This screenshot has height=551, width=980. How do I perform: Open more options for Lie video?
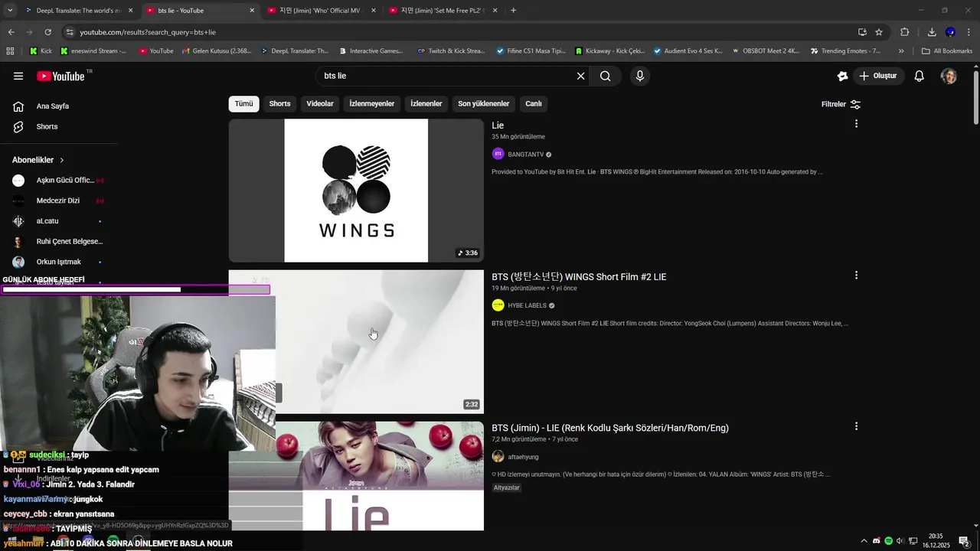[x=856, y=124]
